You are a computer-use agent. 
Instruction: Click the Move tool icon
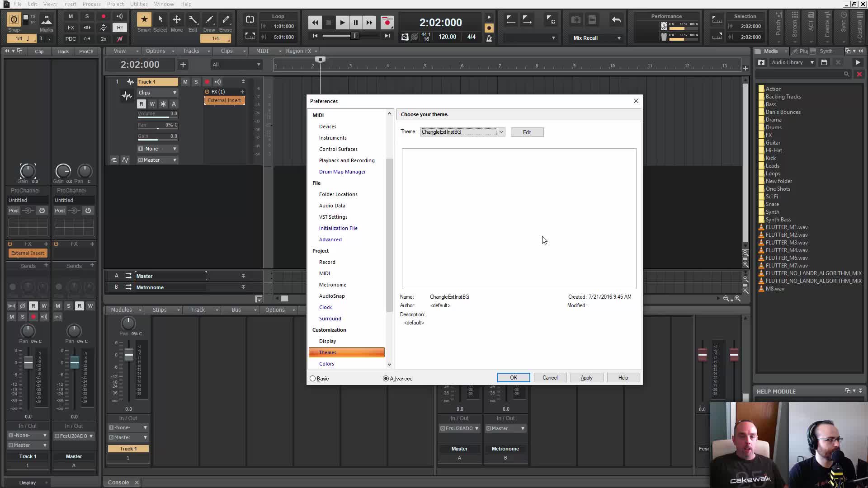coord(177,19)
